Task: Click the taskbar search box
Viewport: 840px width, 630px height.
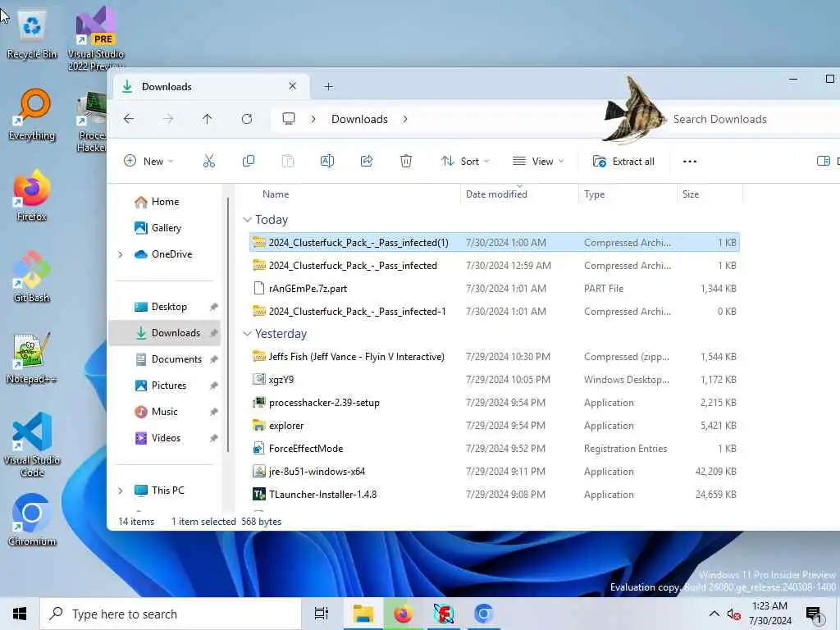Action: pos(171,614)
